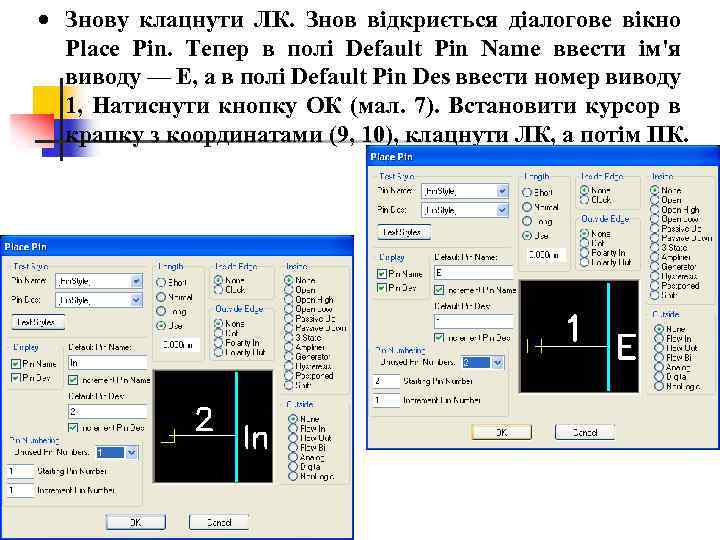Viewport: 720px width, 540px height.
Task: Focus Default Pin Name field containing E
Action: tap(474, 273)
